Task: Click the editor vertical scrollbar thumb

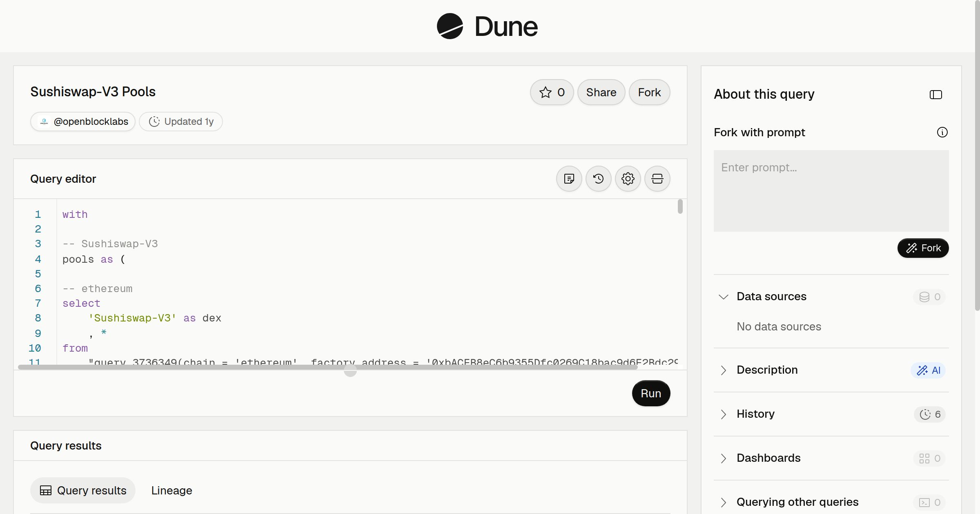Action: pos(680,206)
